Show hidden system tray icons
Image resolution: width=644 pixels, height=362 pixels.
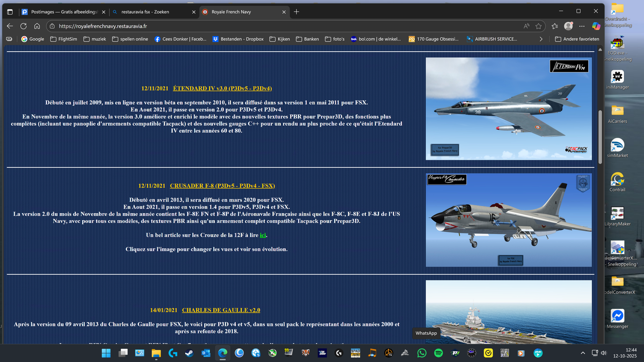click(583, 353)
